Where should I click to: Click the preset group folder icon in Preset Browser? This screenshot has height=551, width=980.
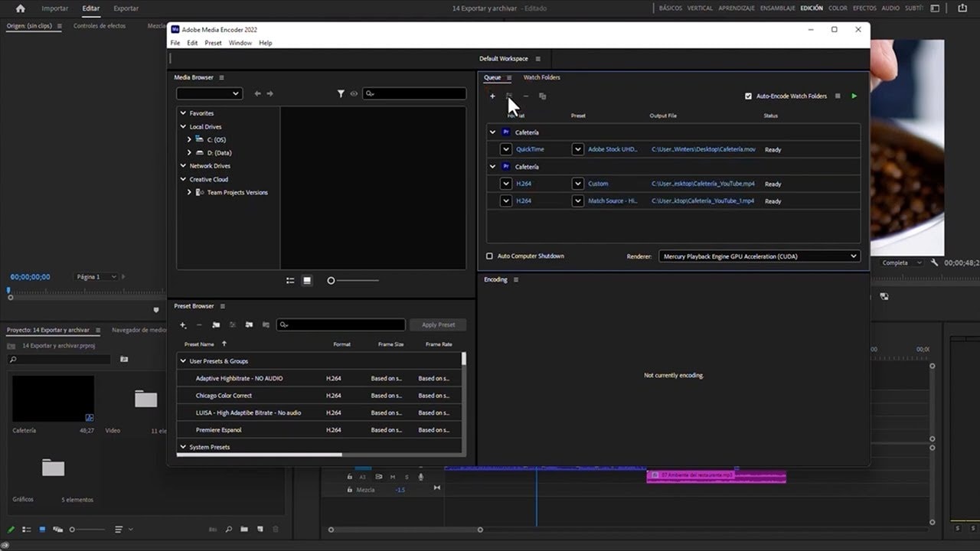click(215, 324)
